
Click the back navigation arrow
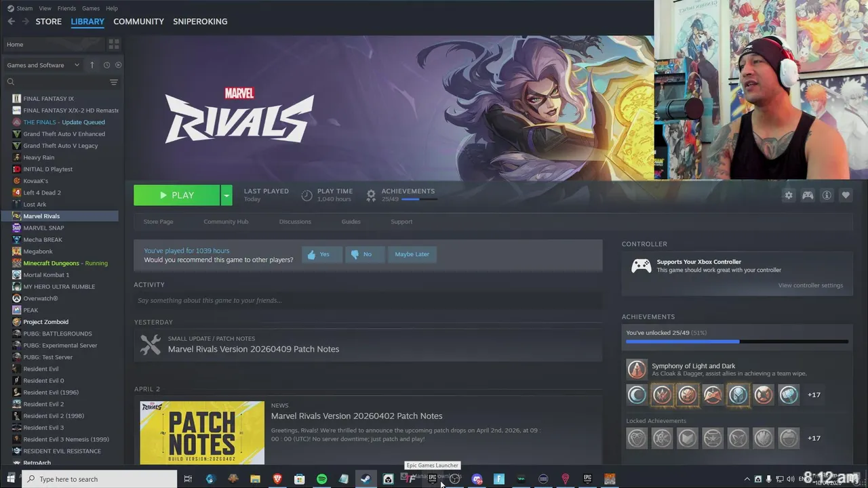point(11,22)
